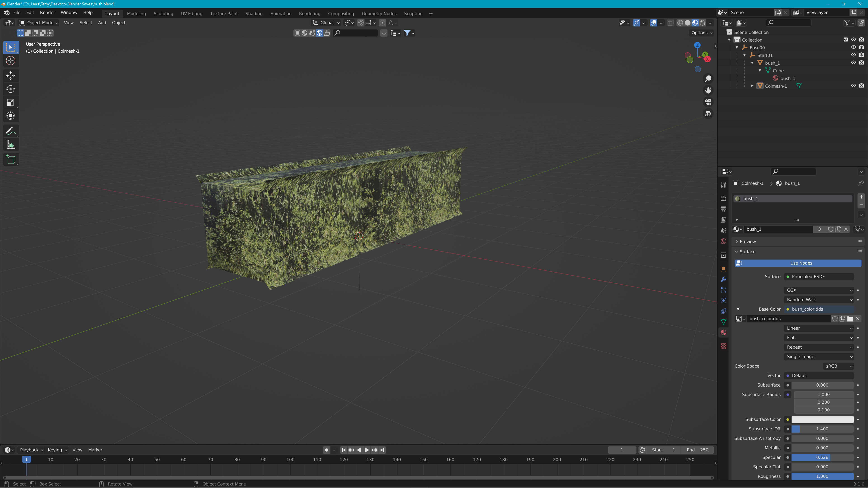Viewport: 868px width, 488px height.
Task: Open the Modifier properties wrench tab
Action: click(x=723, y=279)
